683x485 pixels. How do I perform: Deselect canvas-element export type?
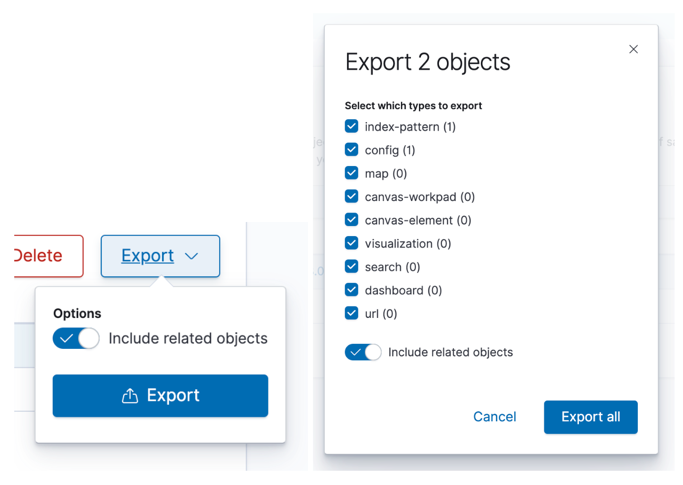(352, 220)
